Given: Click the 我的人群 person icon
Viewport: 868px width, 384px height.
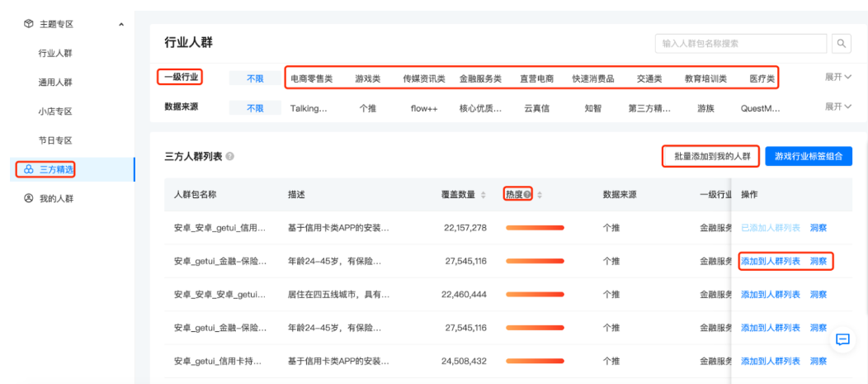Looking at the screenshot, I should (x=28, y=198).
